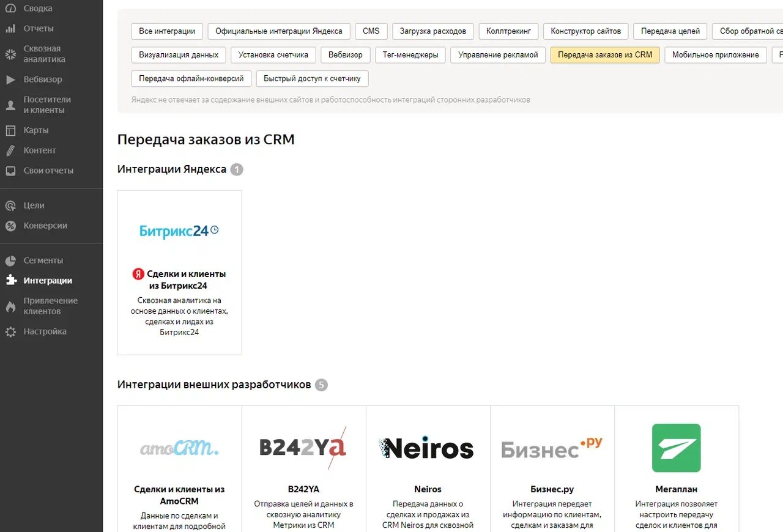The image size is (783, 532).
Task: Click the Neiros integration title
Action: tap(428, 489)
